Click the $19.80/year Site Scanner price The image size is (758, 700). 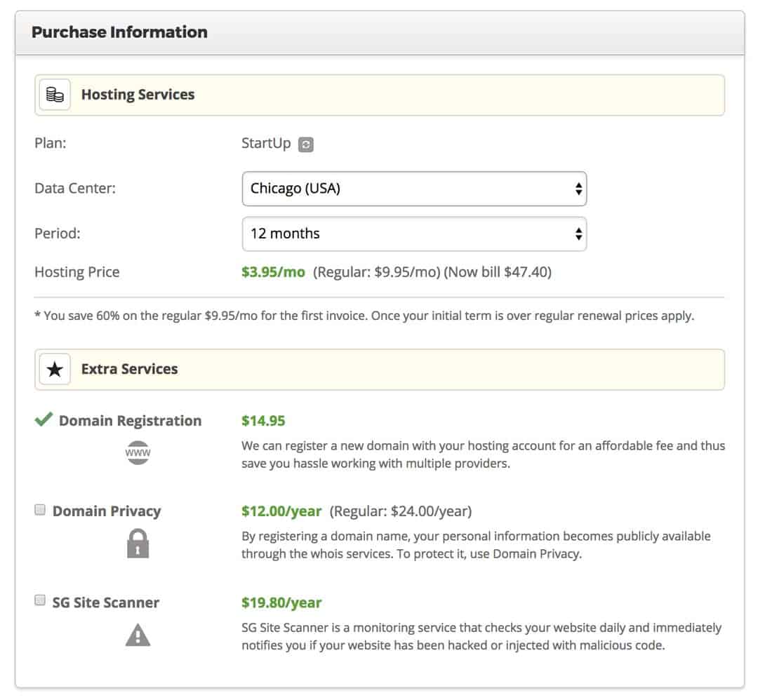click(281, 602)
